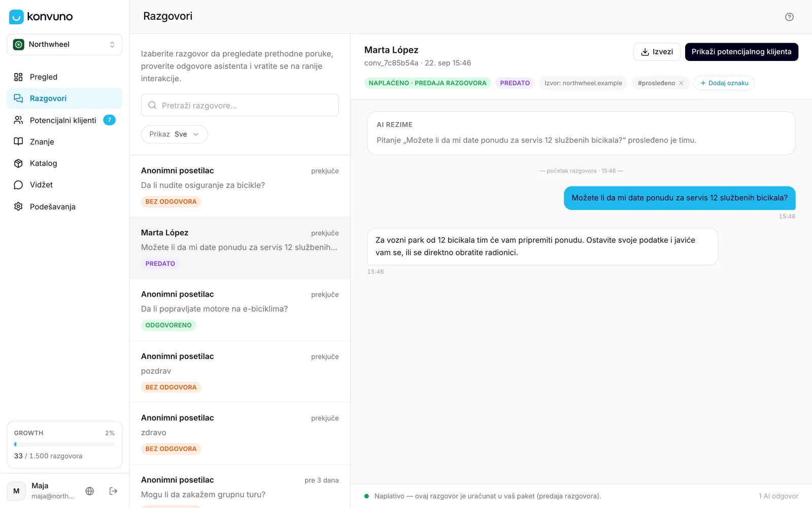The width and height of the screenshot is (812, 508).
Task: Open conversation about motore na e-biciklima
Action: (x=240, y=310)
